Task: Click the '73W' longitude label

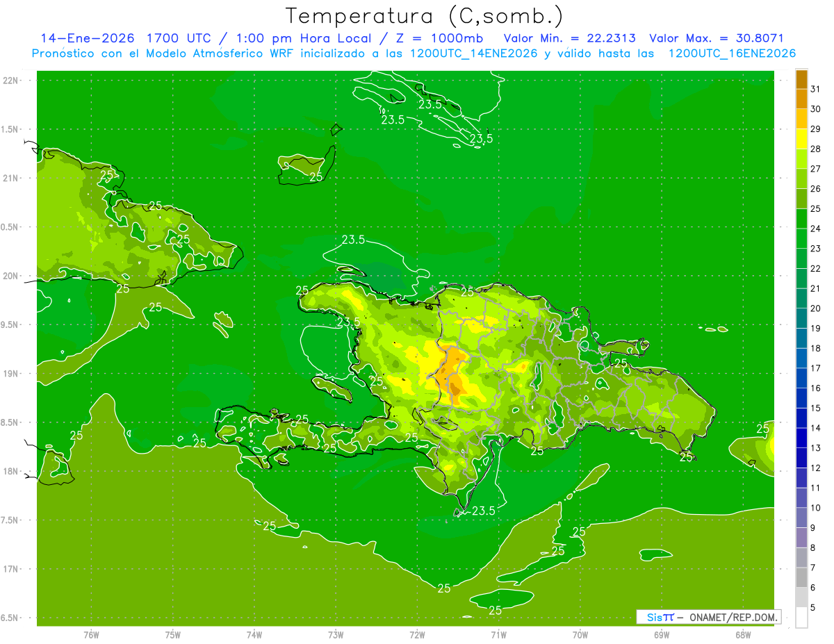Action: coord(336,635)
